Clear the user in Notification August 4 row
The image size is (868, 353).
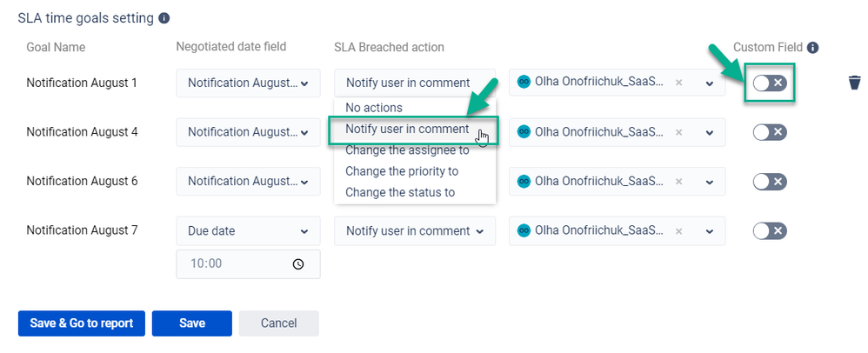(x=679, y=132)
